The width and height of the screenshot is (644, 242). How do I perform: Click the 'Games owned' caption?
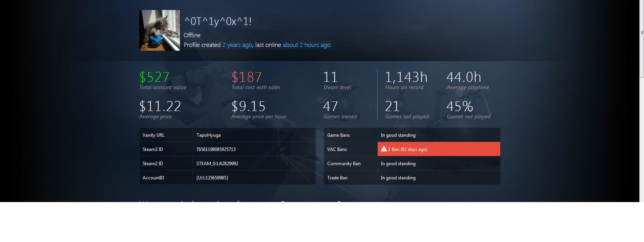click(340, 117)
